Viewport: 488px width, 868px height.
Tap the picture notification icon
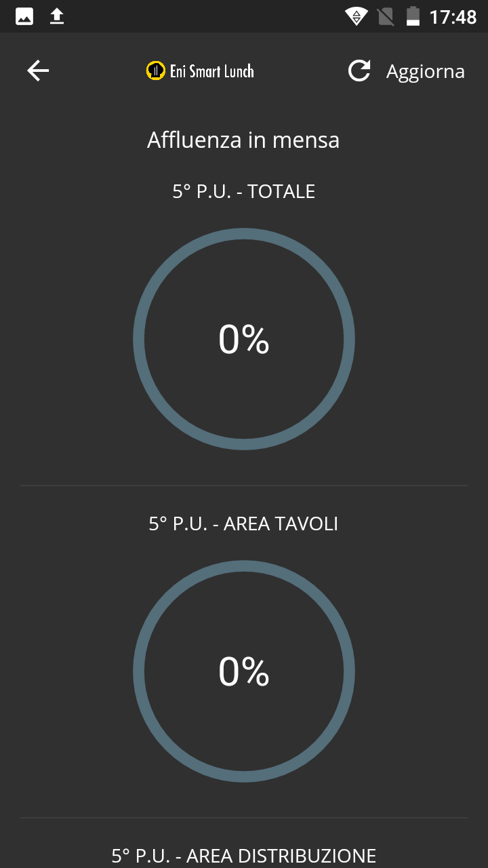tap(24, 16)
